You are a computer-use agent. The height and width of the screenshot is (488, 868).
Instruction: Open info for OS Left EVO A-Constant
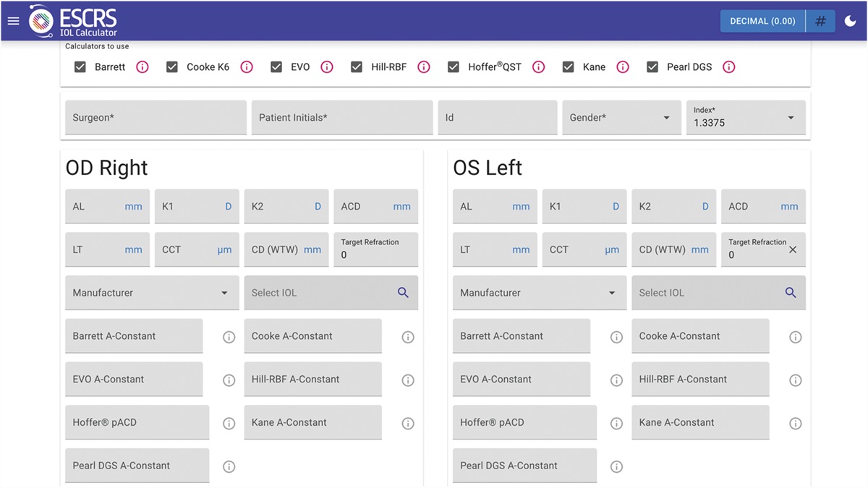[616, 380]
